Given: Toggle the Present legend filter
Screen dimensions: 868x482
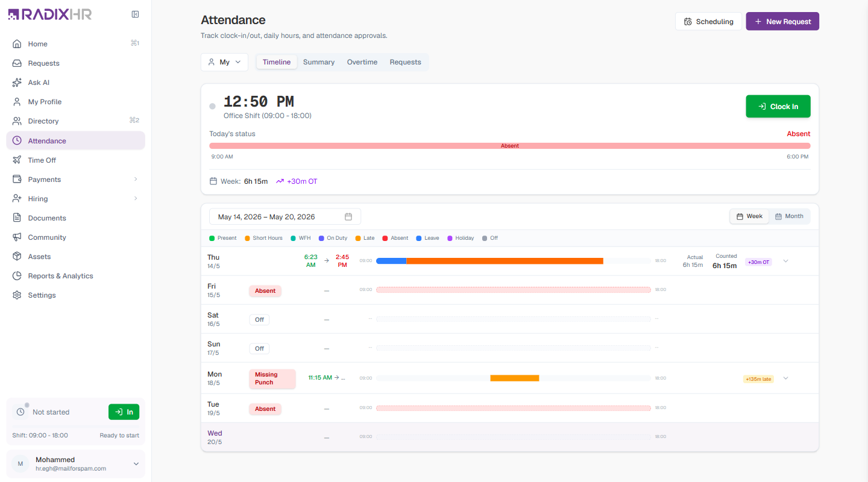Looking at the screenshot, I should (x=222, y=238).
